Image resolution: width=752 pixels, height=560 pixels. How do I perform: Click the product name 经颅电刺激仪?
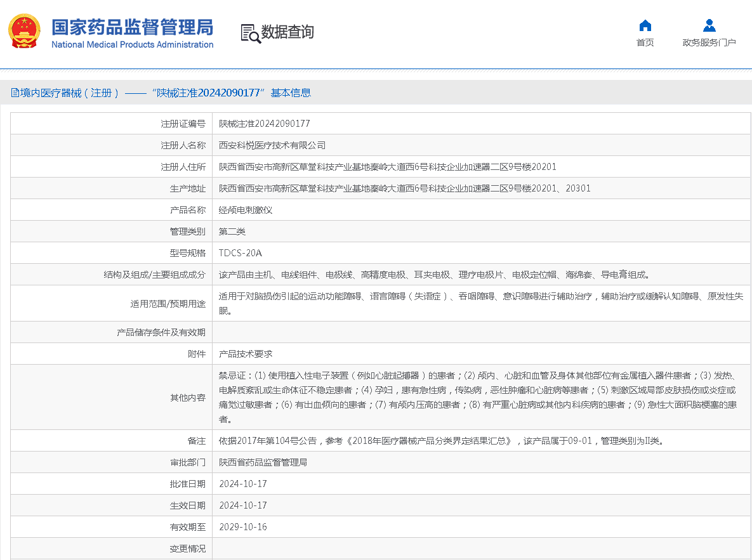coord(246,210)
